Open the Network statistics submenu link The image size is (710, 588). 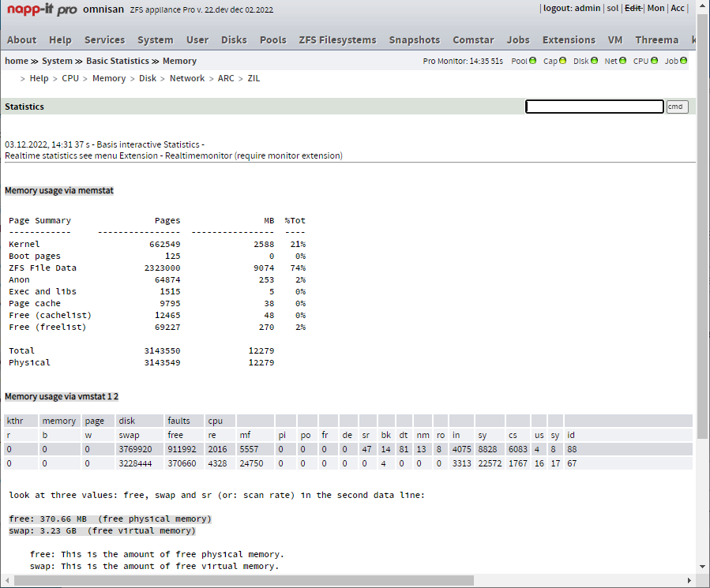(x=187, y=78)
